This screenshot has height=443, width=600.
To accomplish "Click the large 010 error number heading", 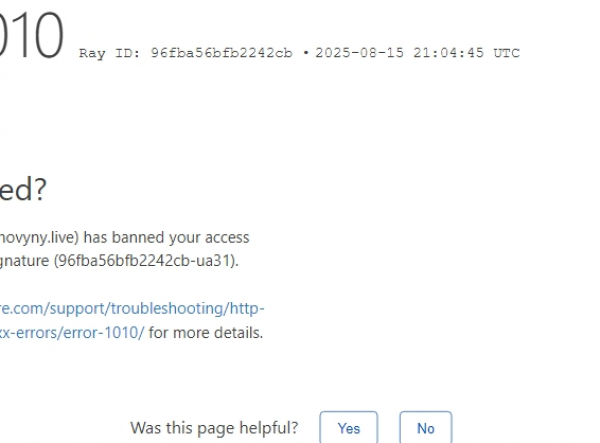I will click(31, 36).
